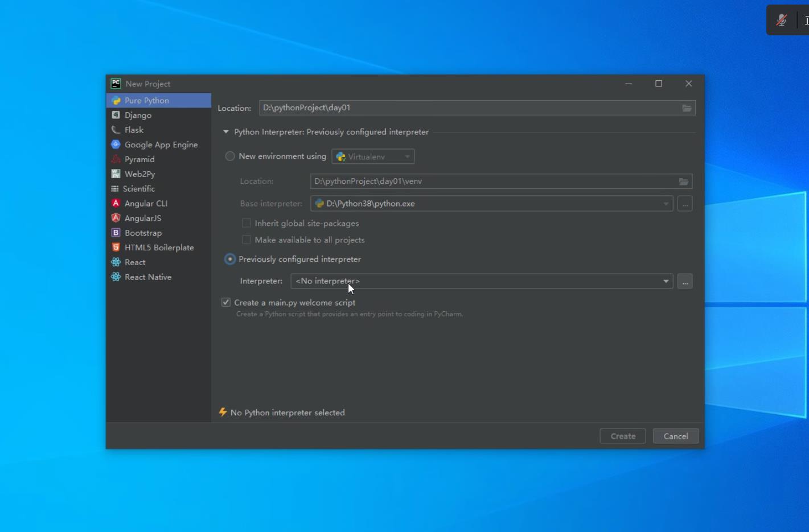Open folder browser for venv location
Image resolution: width=809 pixels, height=532 pixels.
pyautogui.click(x=684, y=182)
